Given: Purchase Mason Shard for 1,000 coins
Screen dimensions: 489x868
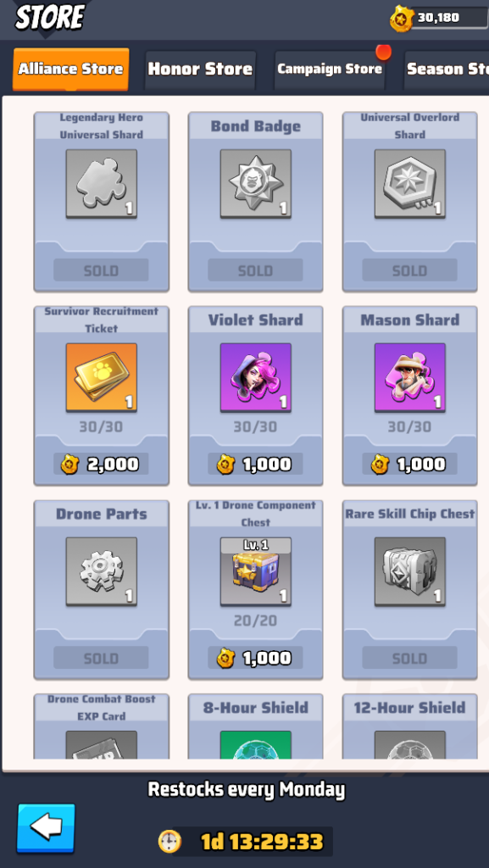Looking at the screenshot, I should tap(410, 464).
